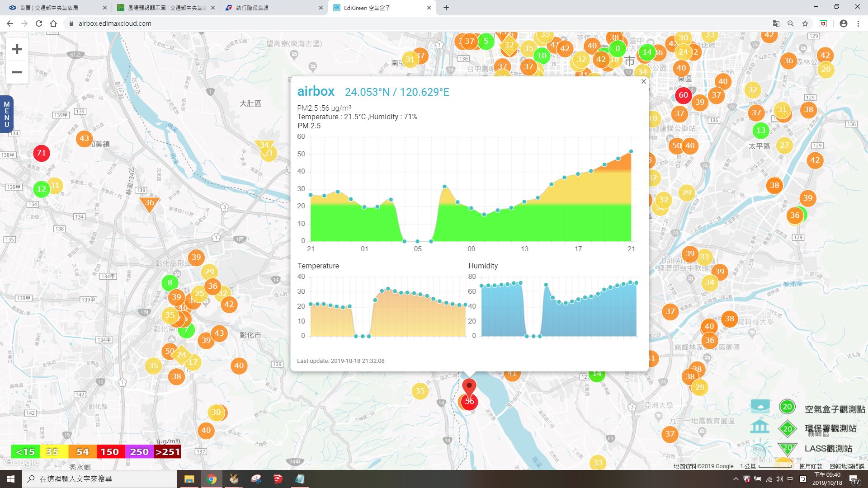
Task: Open a new browser tab
Action: coord(446,8)
